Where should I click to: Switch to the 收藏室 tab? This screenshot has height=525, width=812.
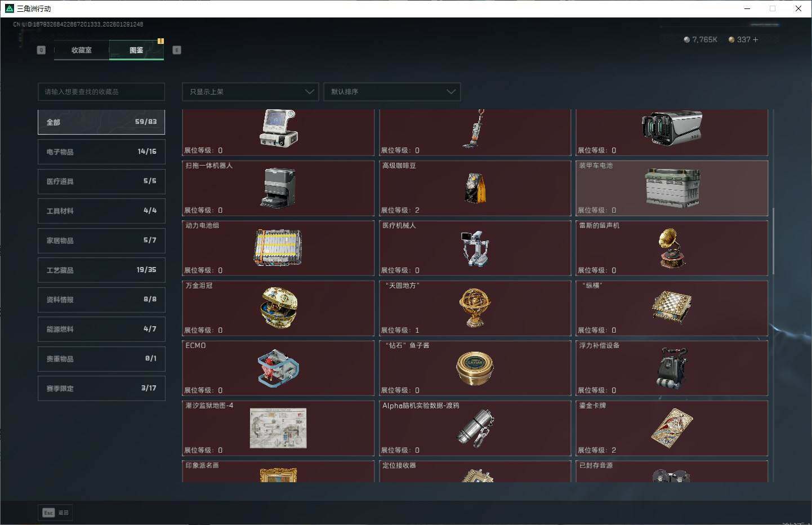[82, 50]
